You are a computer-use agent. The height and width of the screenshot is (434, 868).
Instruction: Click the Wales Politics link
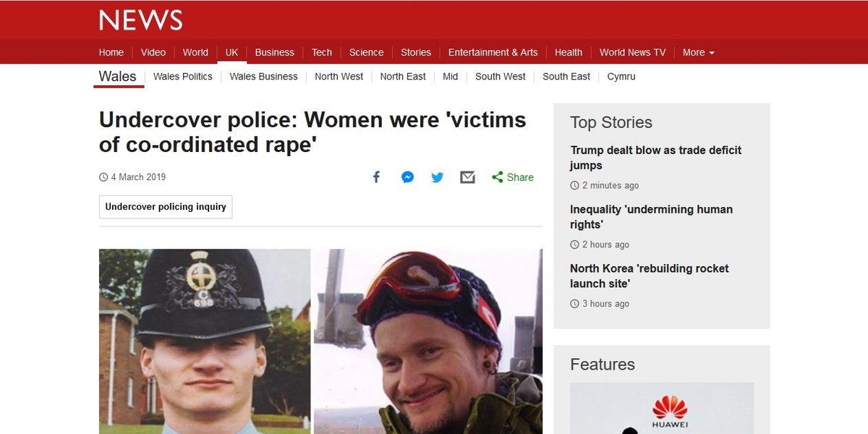183,77
